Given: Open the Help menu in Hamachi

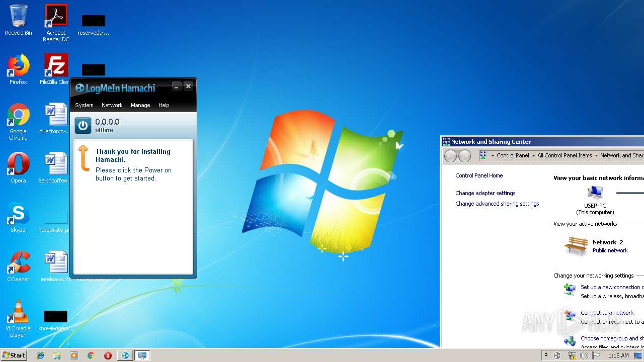Looking at the screenshot, I should [164, 105].
